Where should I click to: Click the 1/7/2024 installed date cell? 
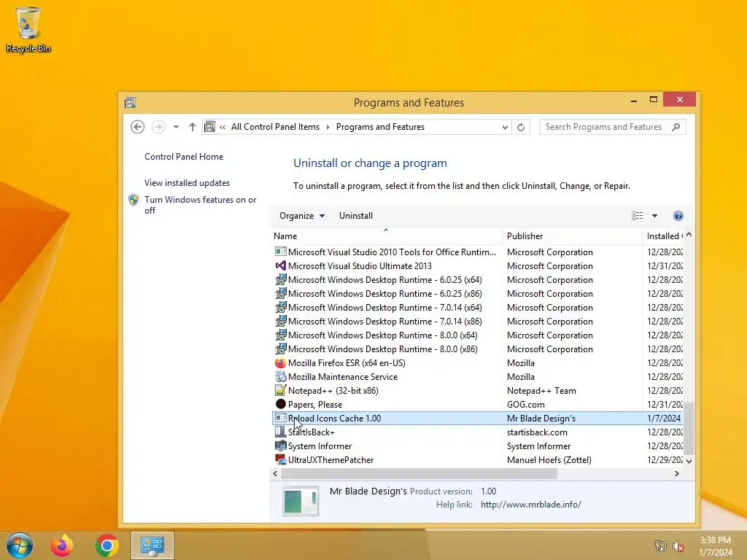tap(664, 418)
